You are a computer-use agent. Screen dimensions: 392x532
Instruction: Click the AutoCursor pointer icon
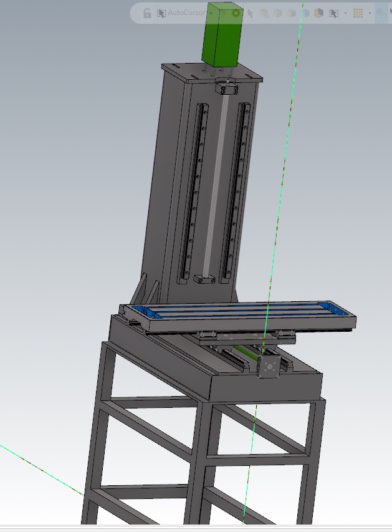point(161,13)
